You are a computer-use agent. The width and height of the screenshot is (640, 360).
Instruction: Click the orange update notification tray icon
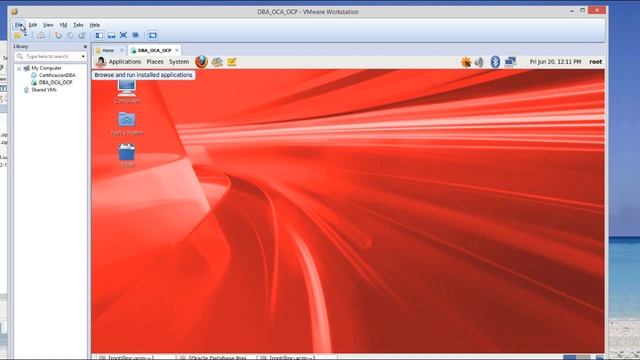466,62
